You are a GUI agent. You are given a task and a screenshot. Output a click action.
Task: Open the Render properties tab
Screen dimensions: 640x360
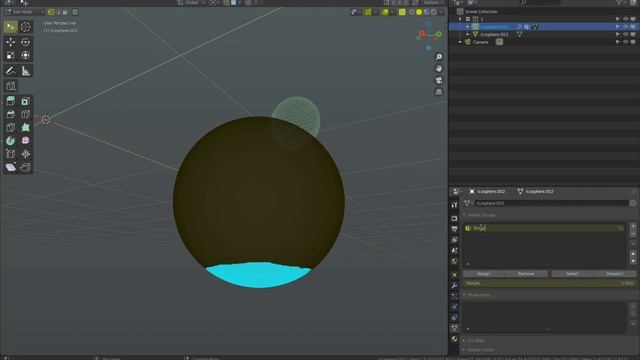(x=454, y=218)
